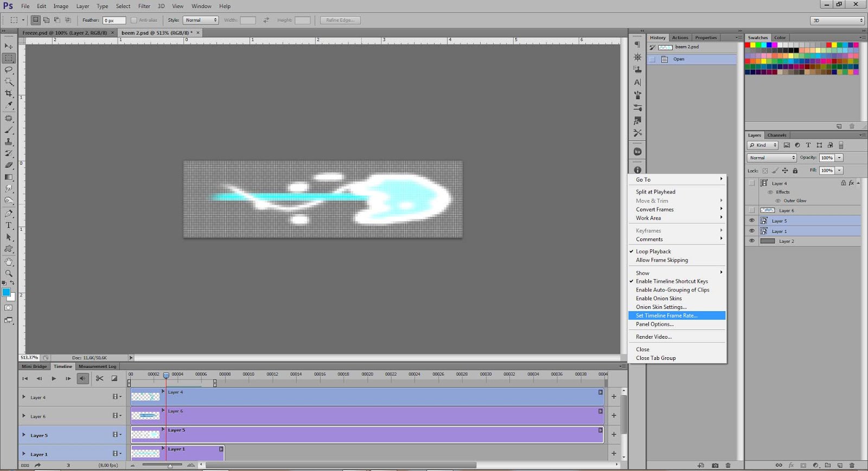Choose Set Timeline Frame Rate menu item
This screenshot has width=868, height=471.
[x=667, y=315]
